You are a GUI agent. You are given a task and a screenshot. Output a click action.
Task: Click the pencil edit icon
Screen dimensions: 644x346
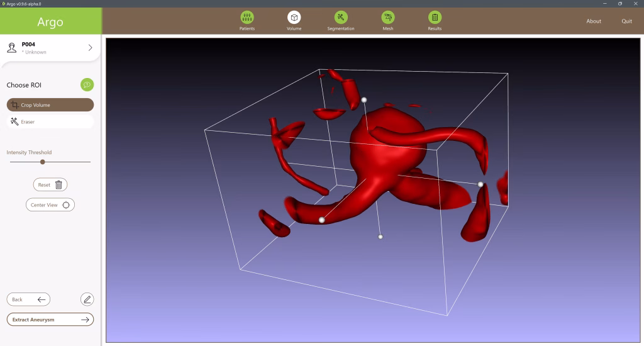tap(87, 299)
